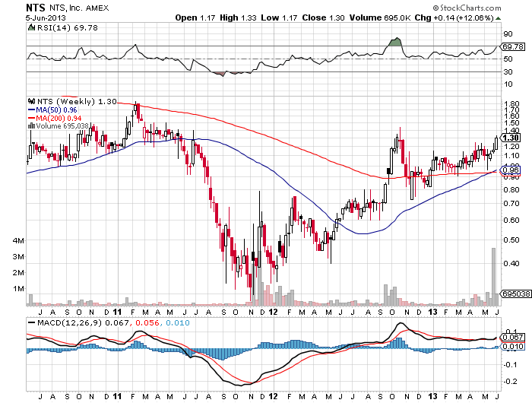Click the NTS ticker symbol title
This screenshot has width=532, height=403.
point(36,8)
